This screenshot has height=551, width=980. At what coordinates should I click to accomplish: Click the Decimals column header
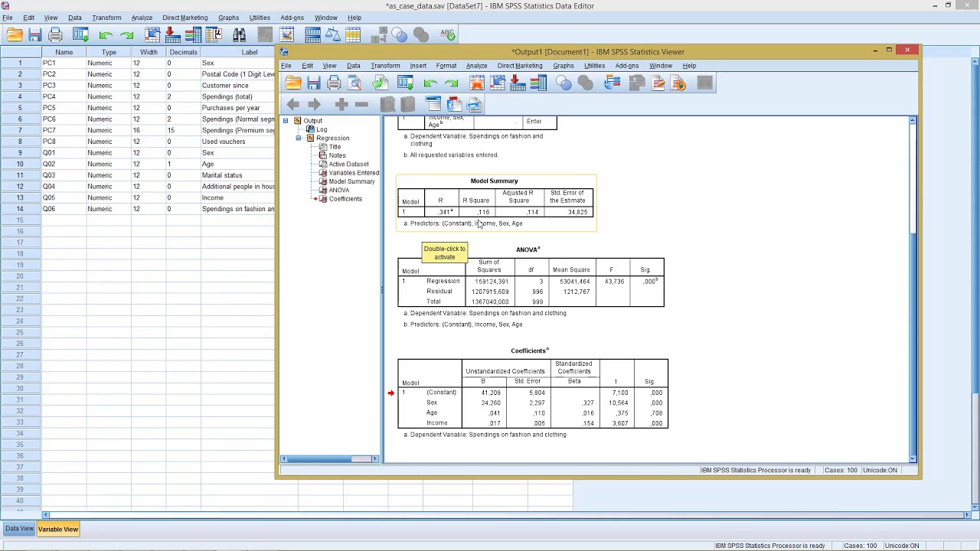click(184, 52)
